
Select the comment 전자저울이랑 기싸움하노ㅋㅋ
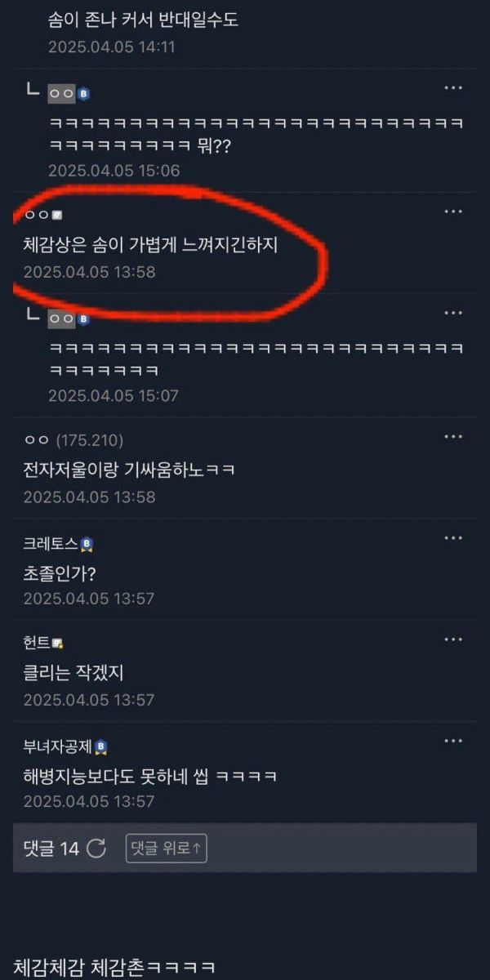[x=129, y=470]
